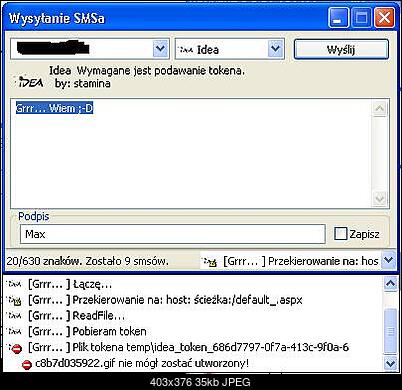
Task: Click the log list scroll up arrow
Action: pyautogui.click(x=390, y=284)
